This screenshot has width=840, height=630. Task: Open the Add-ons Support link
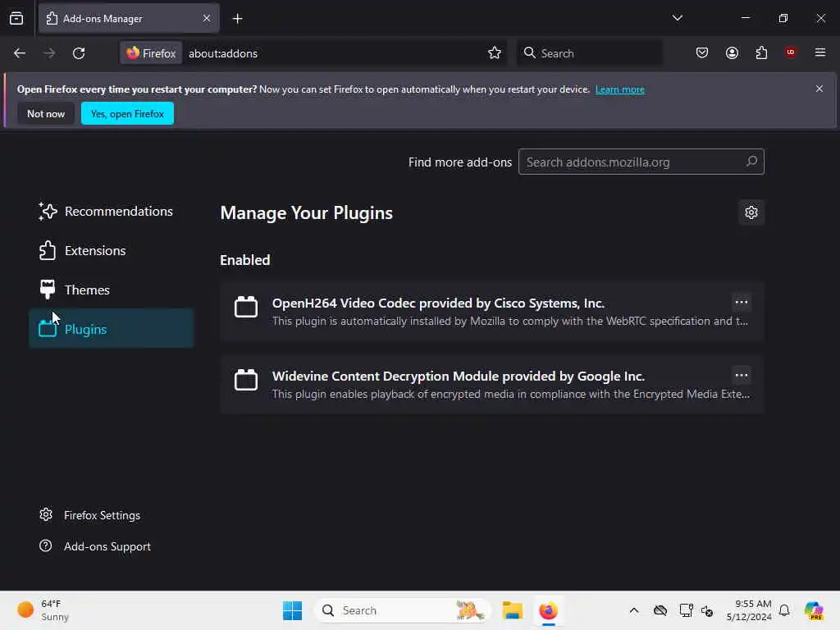tap(95, 546)
